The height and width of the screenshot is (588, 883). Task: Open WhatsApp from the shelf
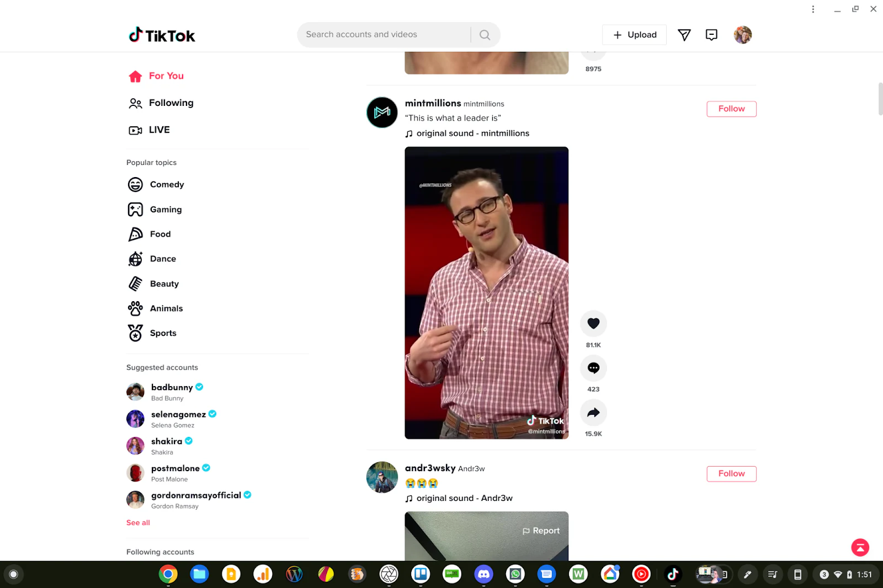[x=515, y=574]
